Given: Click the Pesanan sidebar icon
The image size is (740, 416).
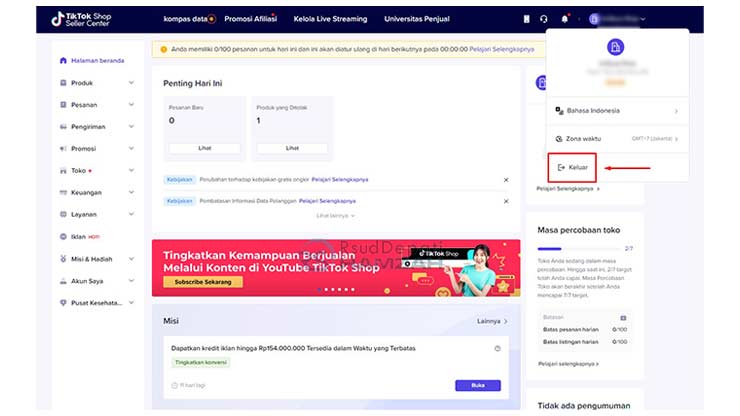Looking at the screenshot, I should 63,104.
